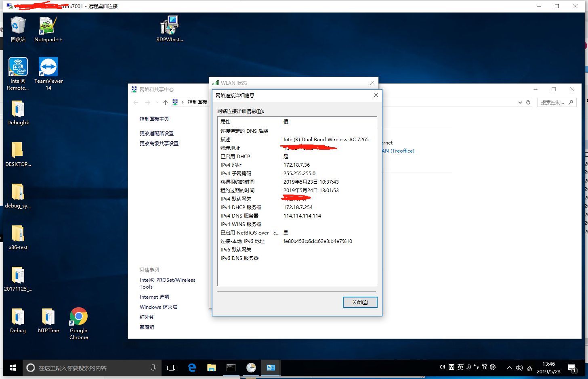
Task: Select the Debug folder icon
Action: click(18, 320)
